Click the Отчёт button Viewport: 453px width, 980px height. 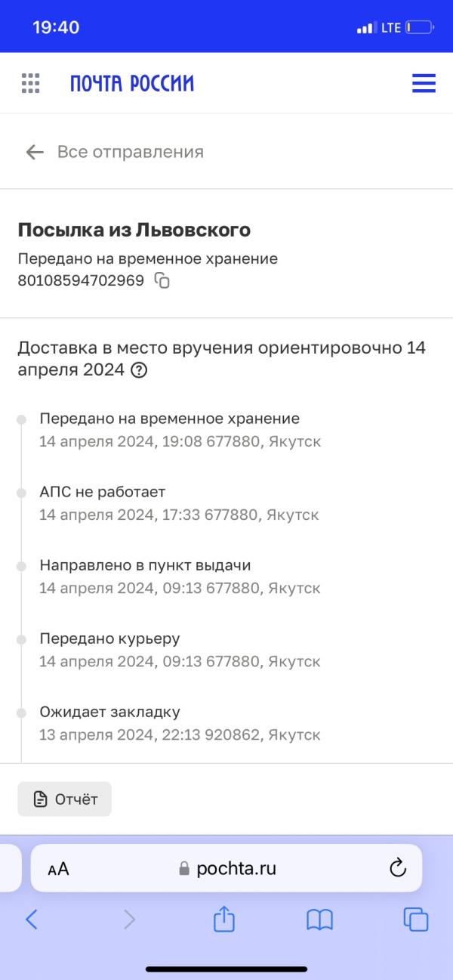coord(65,799)
